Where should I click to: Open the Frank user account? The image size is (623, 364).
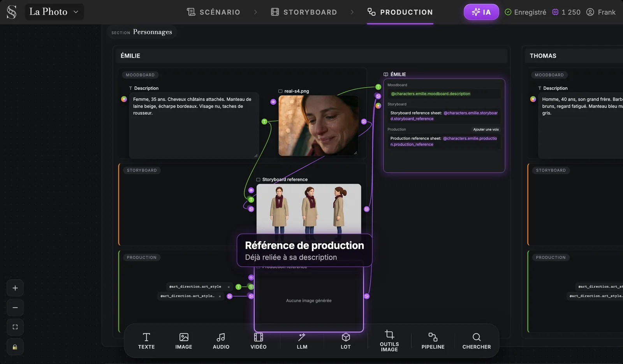coord(601,12)
